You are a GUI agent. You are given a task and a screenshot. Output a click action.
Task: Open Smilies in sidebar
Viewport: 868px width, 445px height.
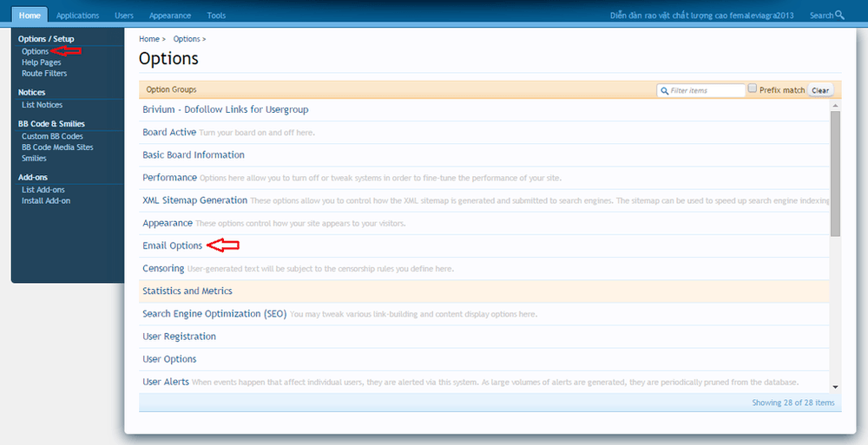click(x=35, y=158)
